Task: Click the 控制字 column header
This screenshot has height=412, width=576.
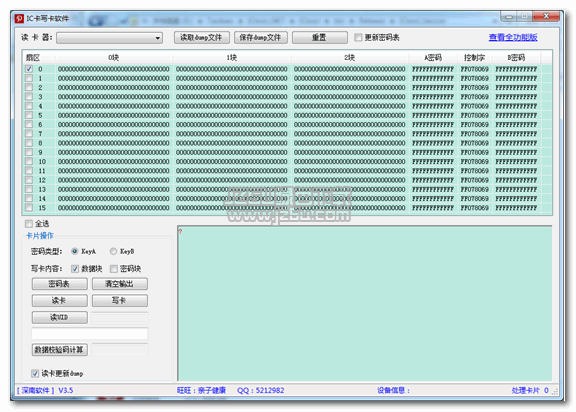Action: [474, 58]
